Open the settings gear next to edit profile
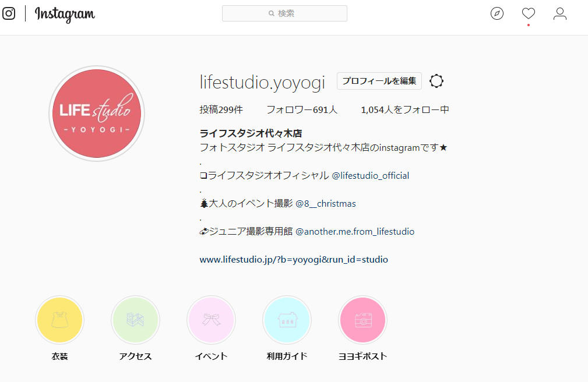Image resolution: width=588 pixels, height=382 pixels. click(x=436, y=81)
